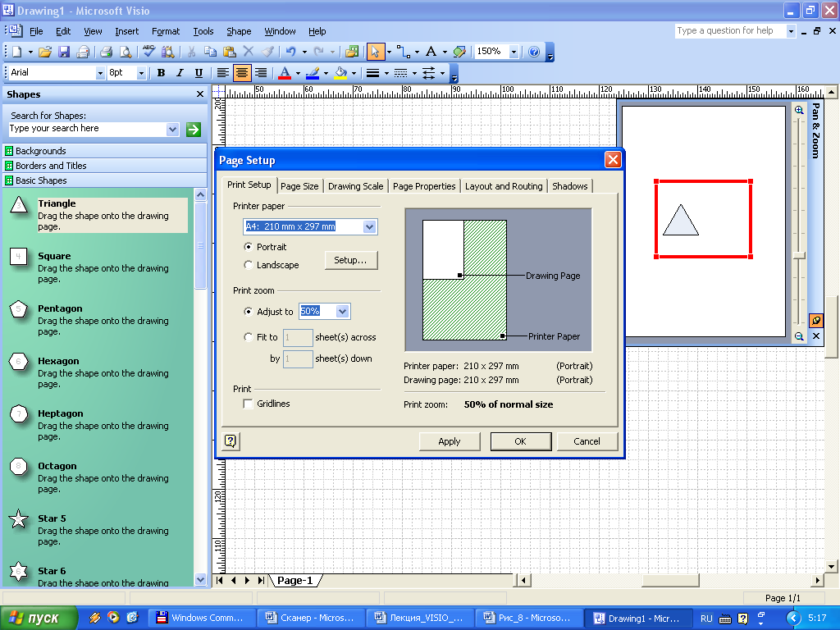Click the Fill Color bucket swatch

tap(340, 73)
